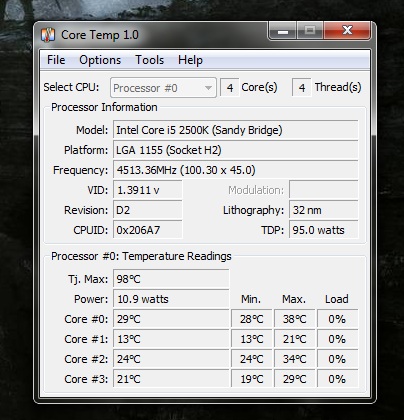Click Core #3 maximum temperature 29°C
Viewport: 404px width, 420px height.
click(x=294, y=379)
